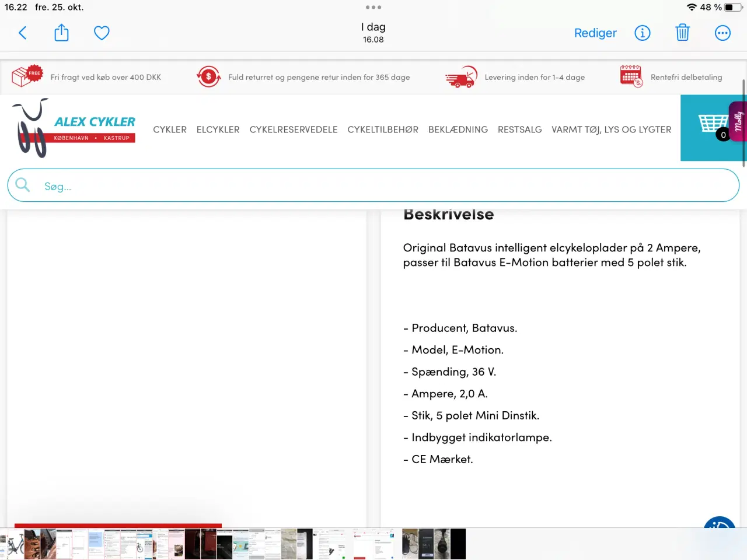Viewport: 747px width, 560px height.
Task: Click into the Søg... search field
Action: click(373, 185)
